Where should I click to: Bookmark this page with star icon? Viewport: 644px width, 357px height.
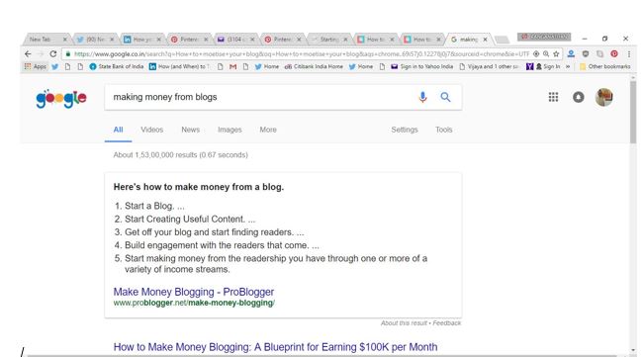point(556,53)
